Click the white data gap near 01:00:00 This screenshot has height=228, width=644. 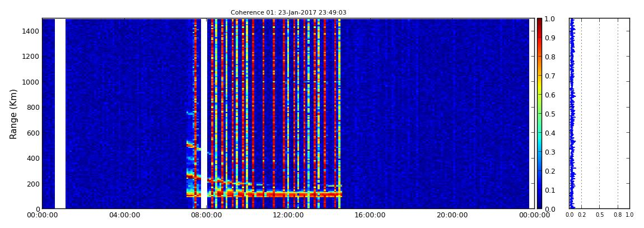tap(60, 113)
